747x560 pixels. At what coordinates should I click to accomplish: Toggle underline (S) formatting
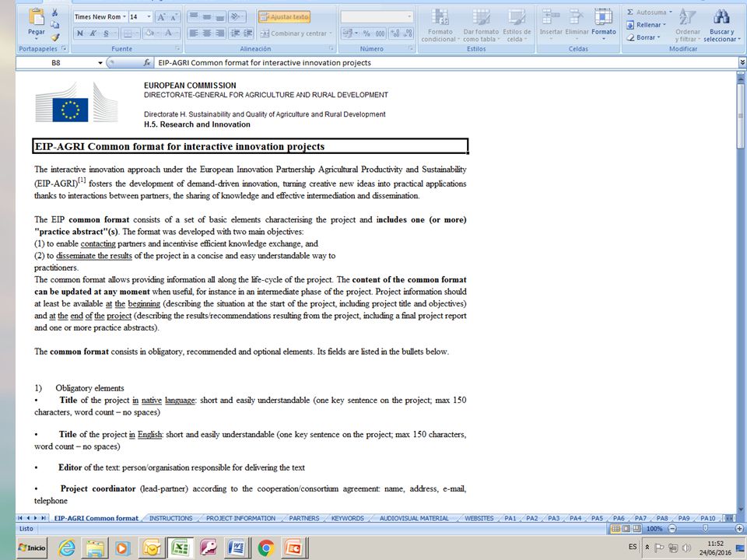[x=107, y=33]
